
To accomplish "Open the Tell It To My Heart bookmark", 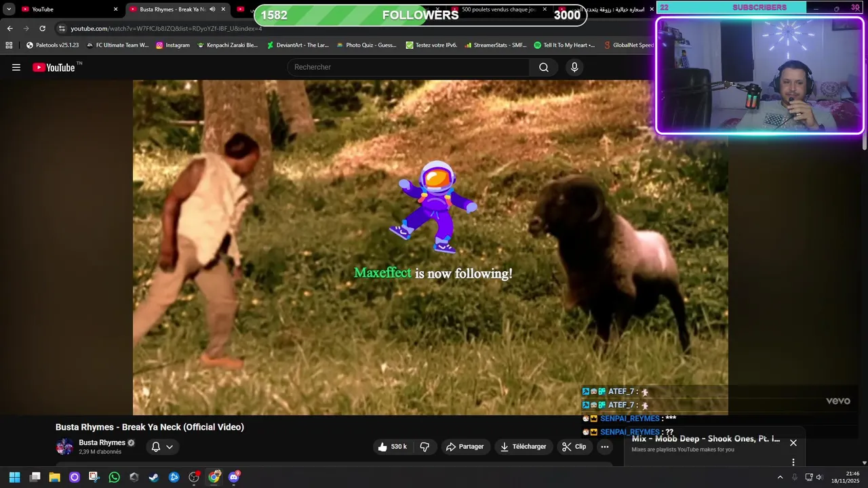I will pyautogui.click(x=564, y=45).
